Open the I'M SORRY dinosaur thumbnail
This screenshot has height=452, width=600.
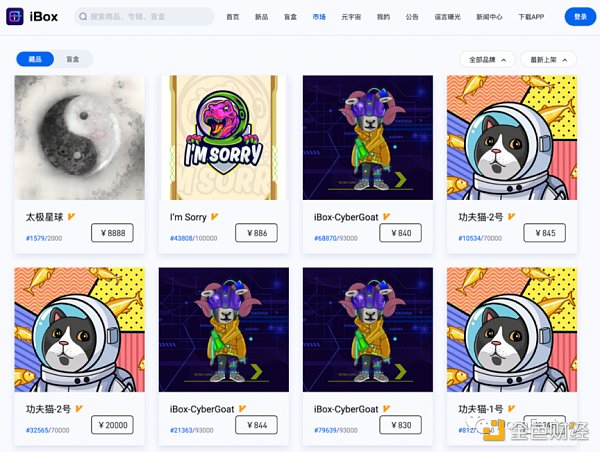pyautogui.click(x=223, y=137)
